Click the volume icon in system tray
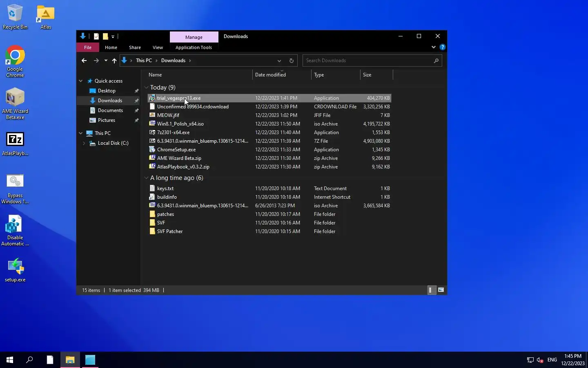The width and height of the screenshot is (588, 368). (540, 360)
